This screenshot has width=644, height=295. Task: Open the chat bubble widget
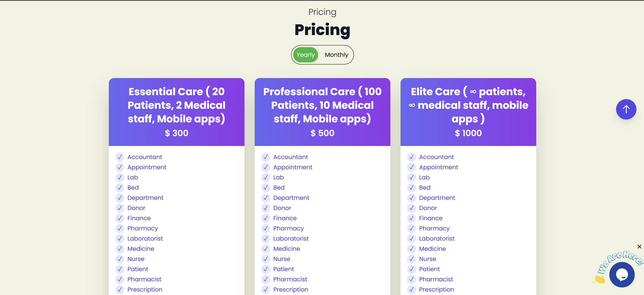click(622, 275)
